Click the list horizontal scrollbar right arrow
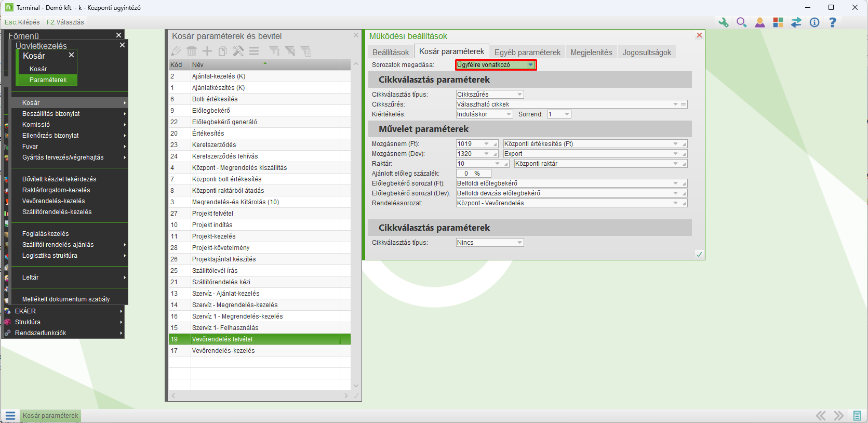The height and width of the screenshot is (423, 868). [346, 396]
